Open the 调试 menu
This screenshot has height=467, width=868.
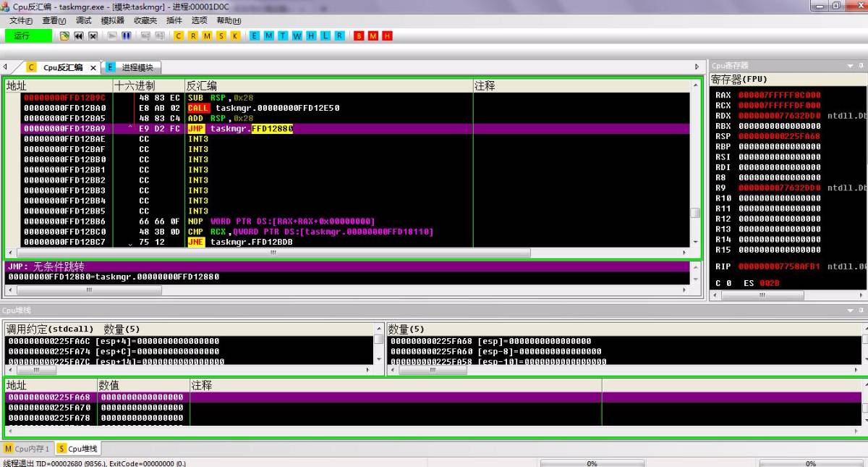[84, 20]
